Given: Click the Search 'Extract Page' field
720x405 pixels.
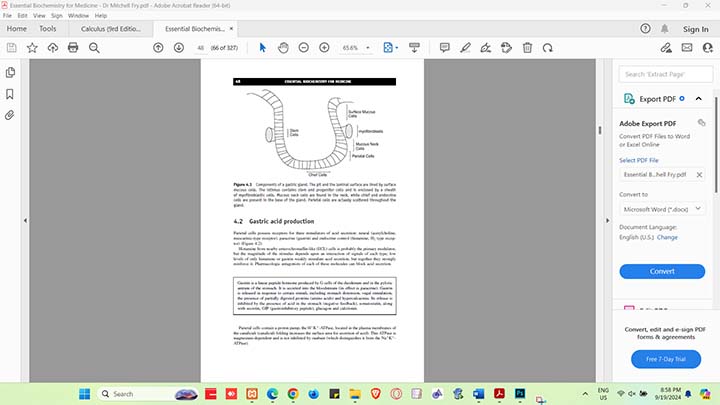Looking at the screenshot, I should point(665,74).
